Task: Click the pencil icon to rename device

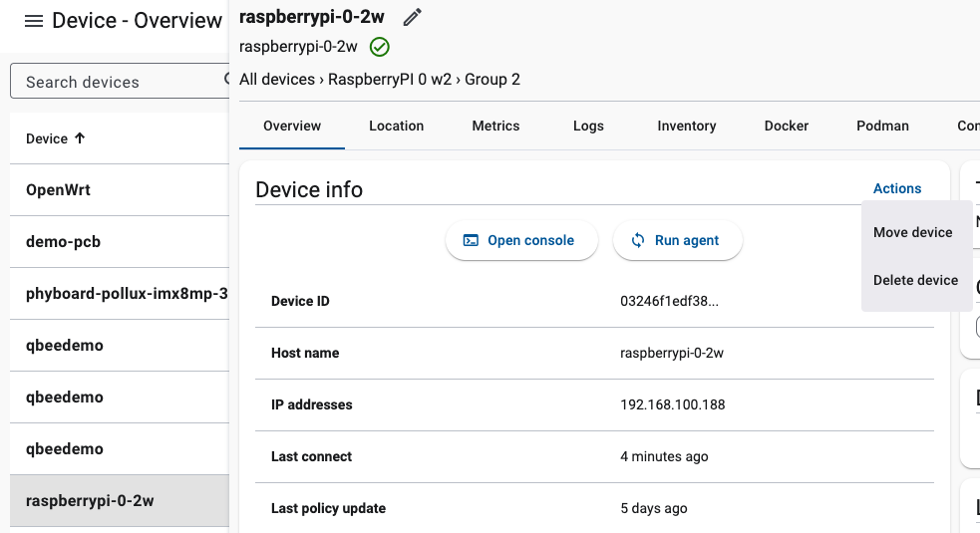Action: [x=412, y=17]
